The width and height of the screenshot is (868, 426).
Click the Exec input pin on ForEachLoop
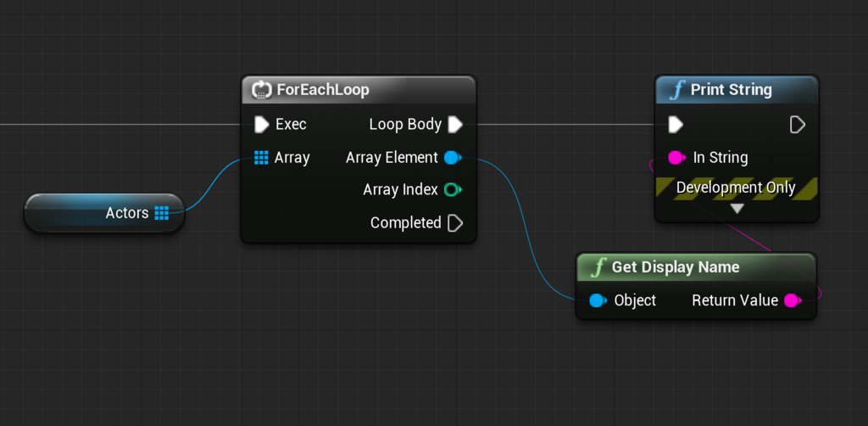[261, 125]
